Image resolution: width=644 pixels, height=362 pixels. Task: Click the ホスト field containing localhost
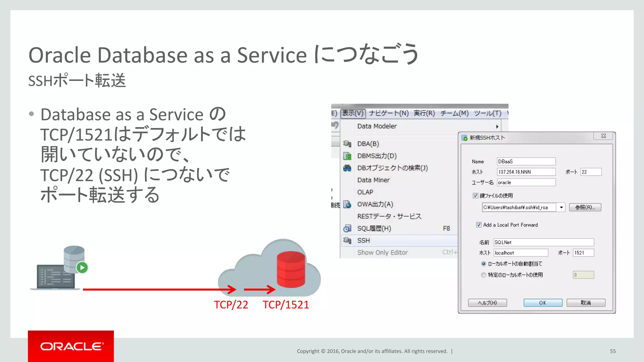(521, 253)
